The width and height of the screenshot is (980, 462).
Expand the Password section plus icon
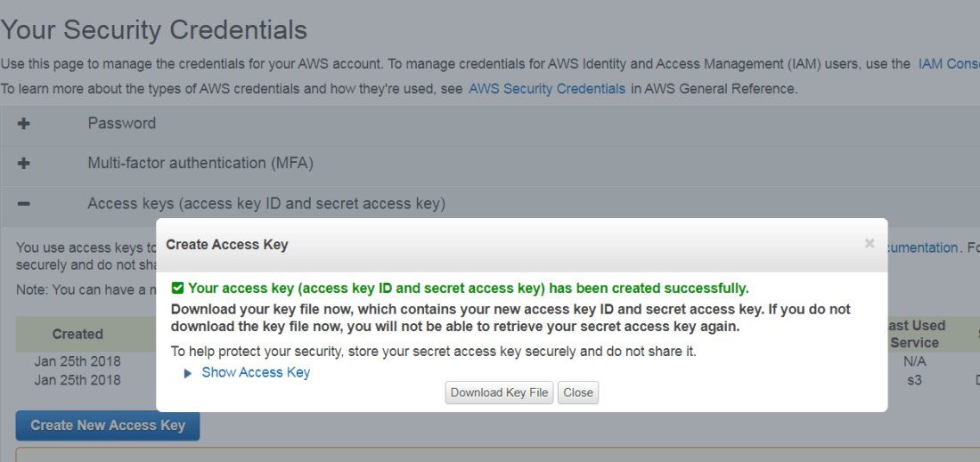point(24,124)
